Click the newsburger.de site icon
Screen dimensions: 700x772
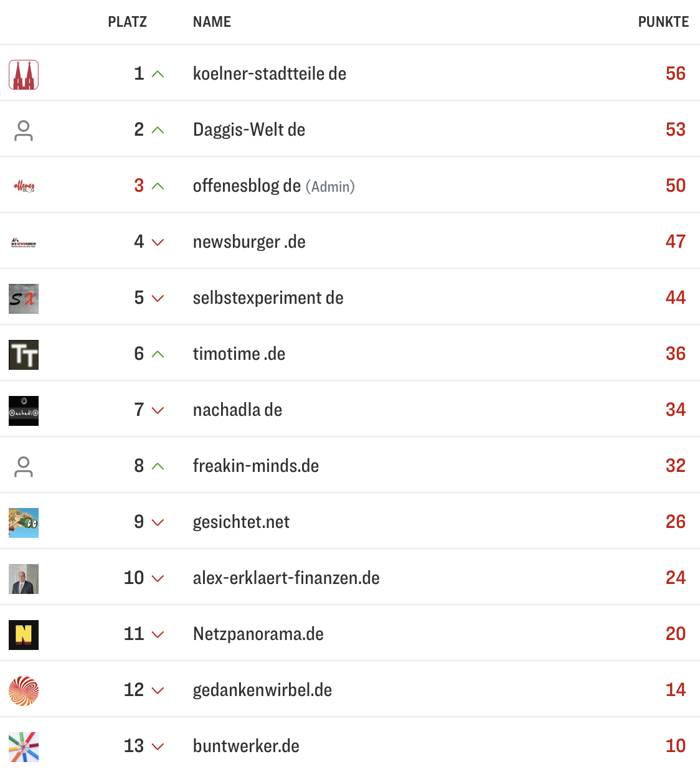pyautogui.click(x=23, y=242)
